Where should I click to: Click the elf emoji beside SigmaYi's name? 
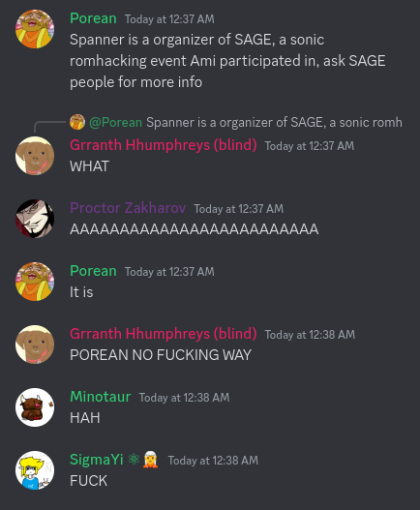click(150, 460)
